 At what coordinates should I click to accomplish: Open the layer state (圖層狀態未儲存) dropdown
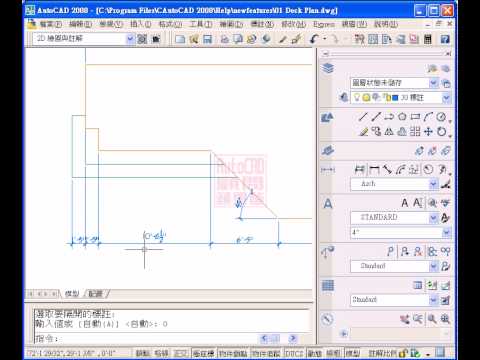click(434, 82)
